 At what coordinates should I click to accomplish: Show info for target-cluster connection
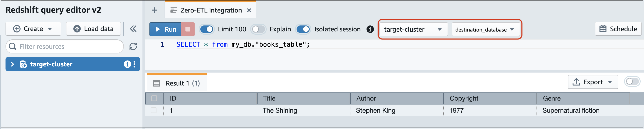click(128, 64)
